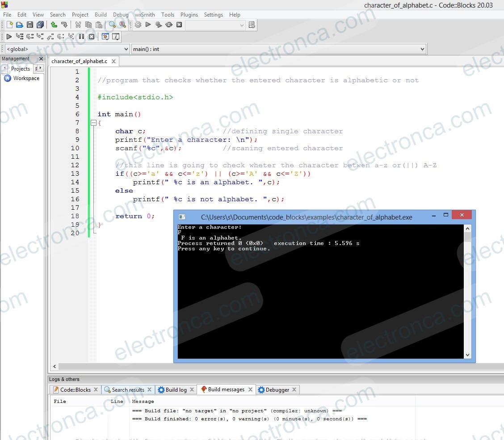Close the Management panel

tap(41, 59)
